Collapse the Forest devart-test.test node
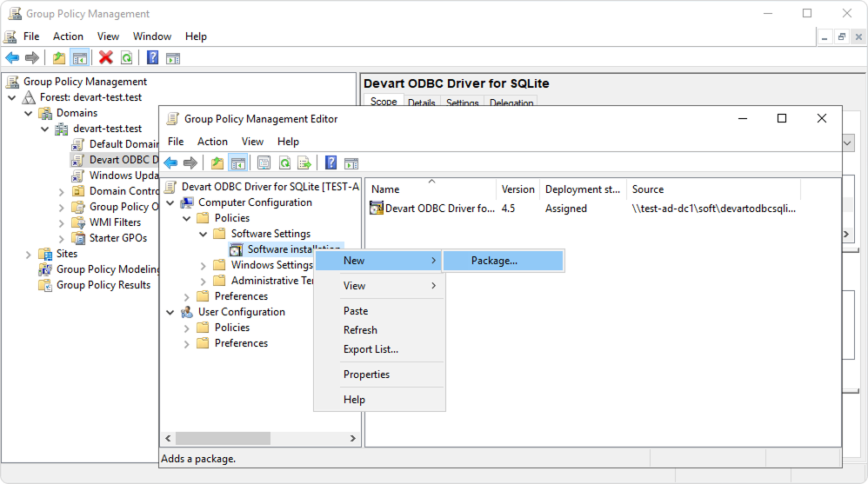Viewport: 868px width, 484px height. point(11,97)
